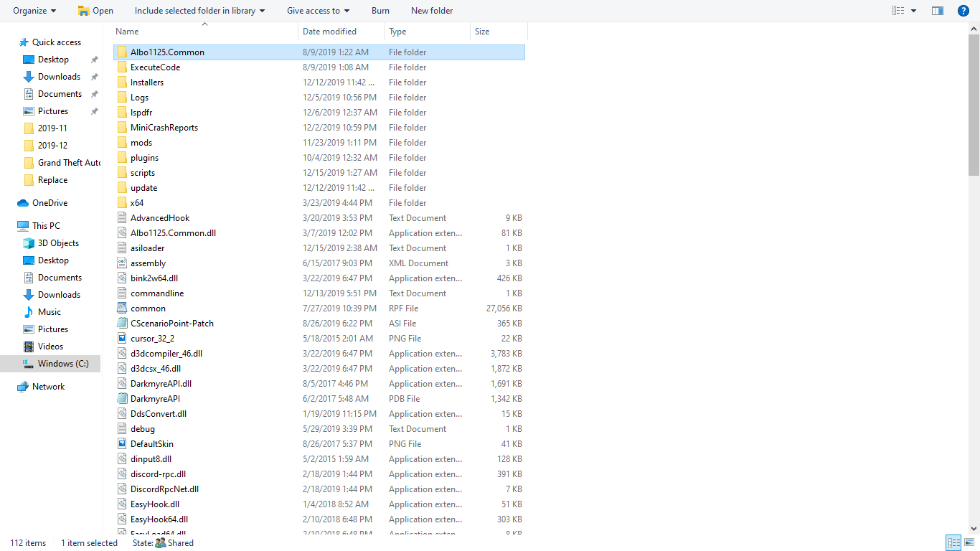
Task: Switch to large thumbnails view in status bar
Action: (969, 543)
